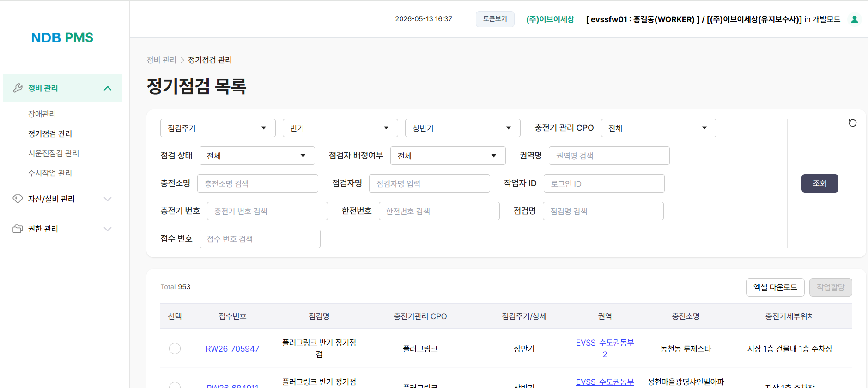Click the 엑셀 다운로드 button
The height and width of the screenshot is (388, 868).
click(x=775, y=287)
